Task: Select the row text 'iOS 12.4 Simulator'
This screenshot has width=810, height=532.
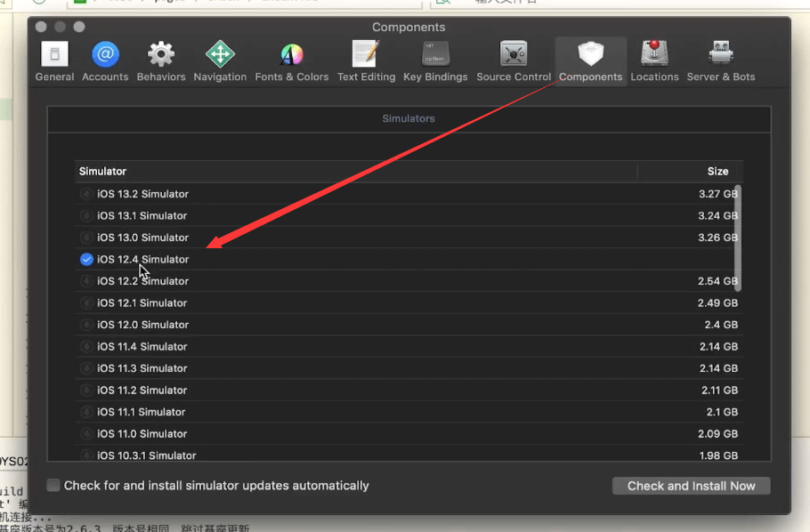Action: coord(143,259)
